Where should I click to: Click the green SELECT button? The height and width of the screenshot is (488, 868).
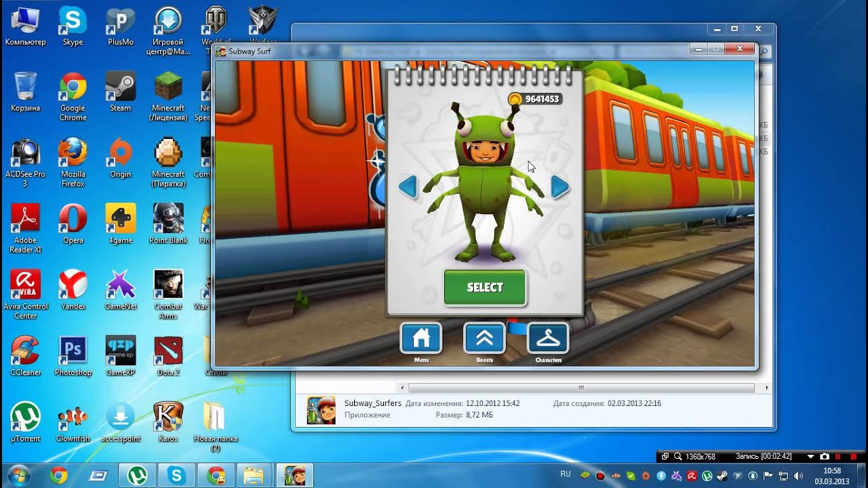coord(485,287)
